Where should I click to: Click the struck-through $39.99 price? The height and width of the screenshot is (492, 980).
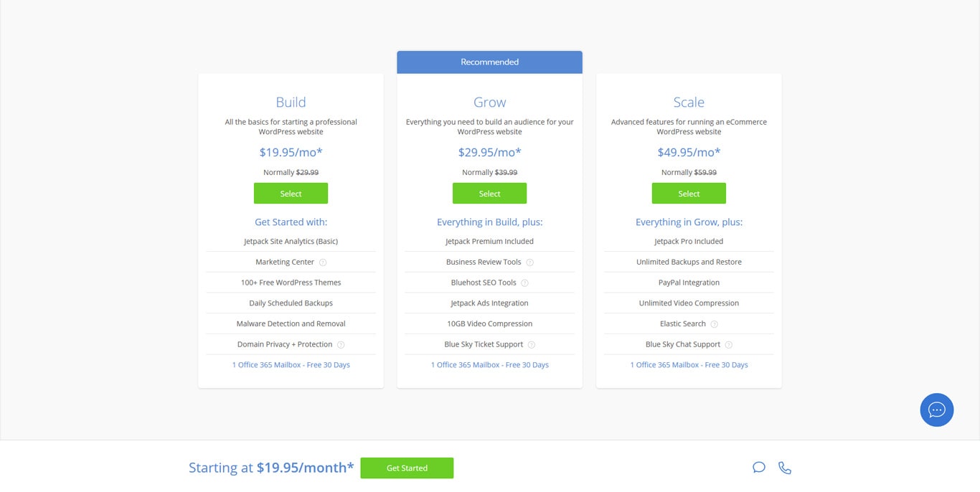(506, 173)
